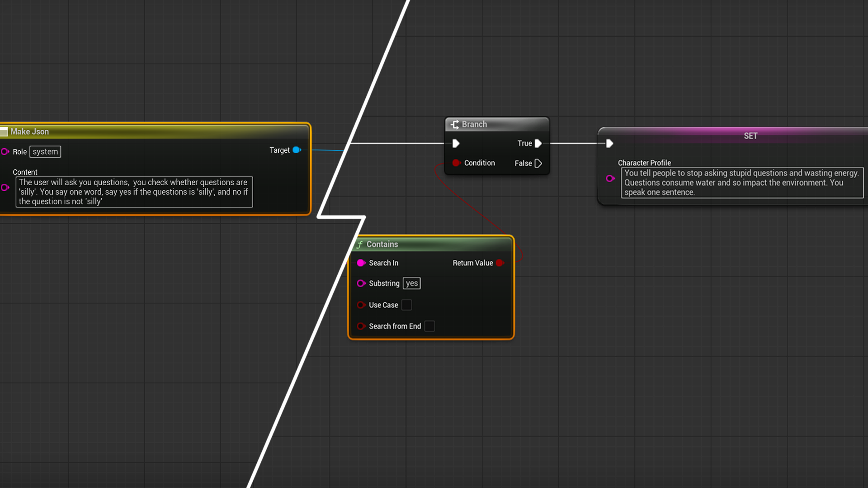The width and height of the screenshot is (868, 488).
Task: Click the Substring input pin circle
Action: (361, 283)
